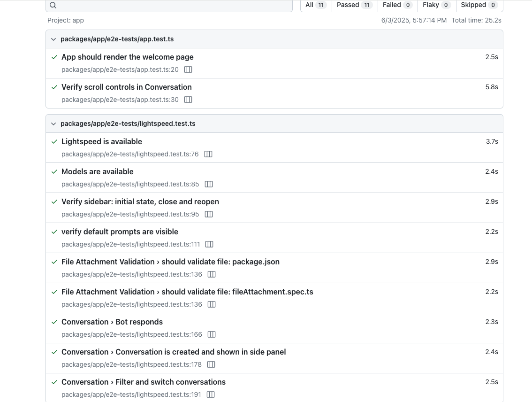Filter by Failed tests
532x402 pixels.
point(397,5)
